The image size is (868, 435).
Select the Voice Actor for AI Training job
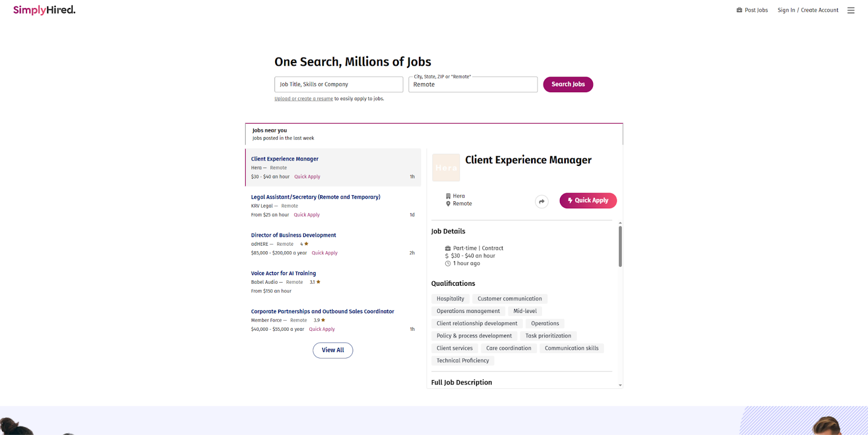tap(283, 273)
